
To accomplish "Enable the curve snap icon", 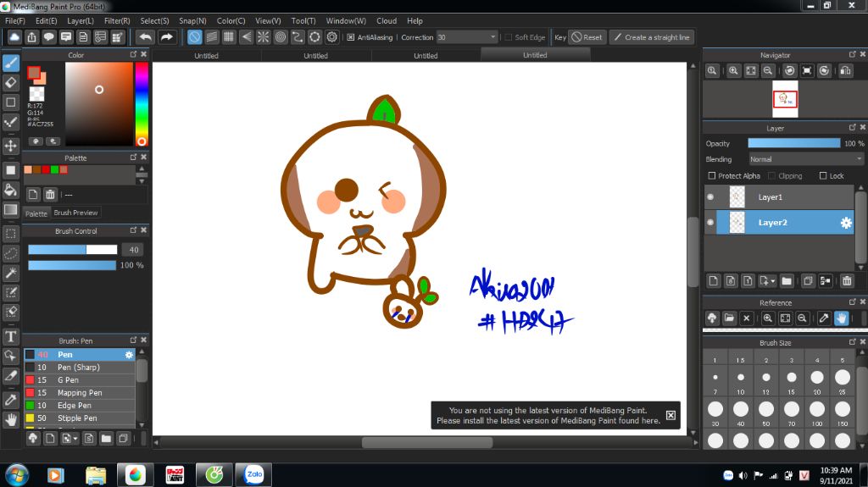I will 298,37.
